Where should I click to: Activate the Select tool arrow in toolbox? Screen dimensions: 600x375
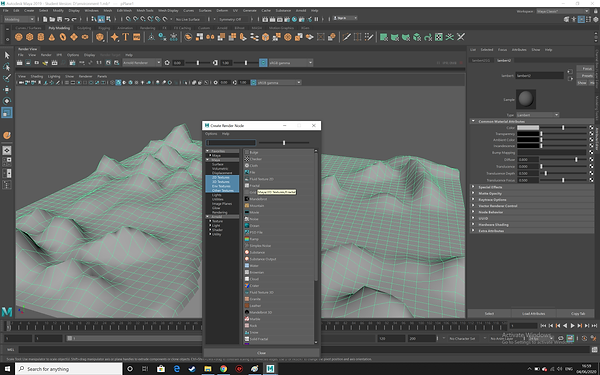[x=7, y=55]
